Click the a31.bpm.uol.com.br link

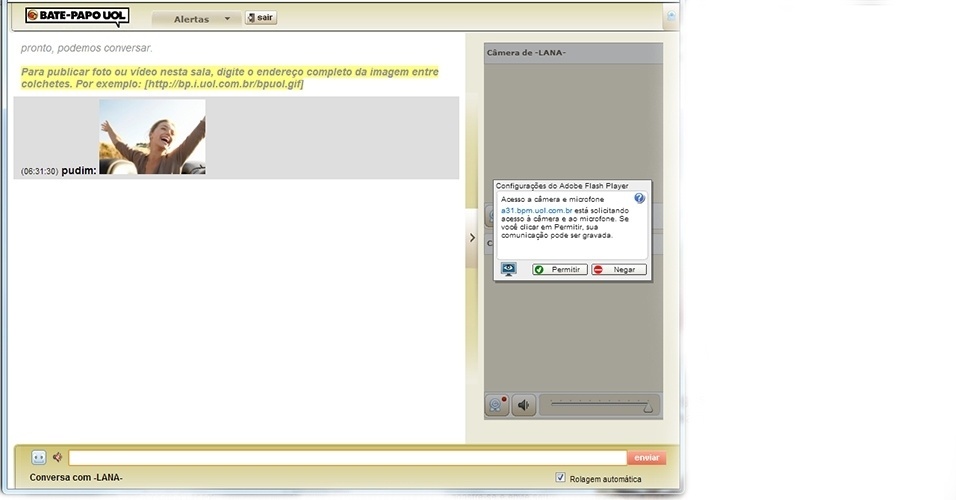536,211
